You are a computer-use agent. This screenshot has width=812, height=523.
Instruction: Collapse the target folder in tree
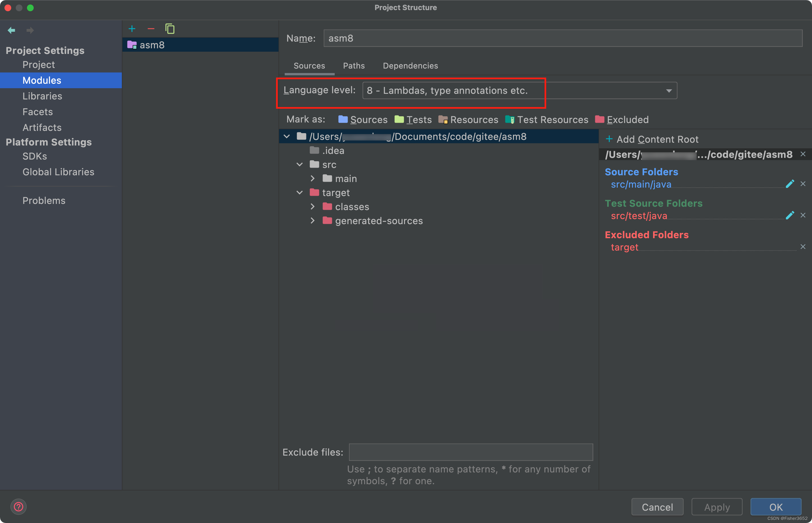coord(299,193)
